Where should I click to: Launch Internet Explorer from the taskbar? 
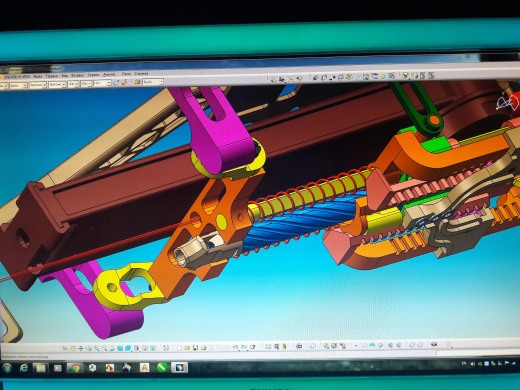pyautogui.click(x=24, y=368)
